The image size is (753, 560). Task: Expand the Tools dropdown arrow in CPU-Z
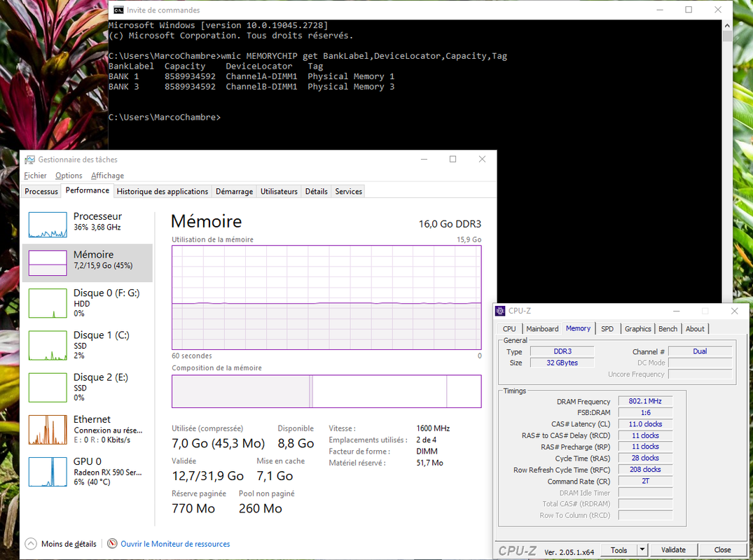[642, 550]
